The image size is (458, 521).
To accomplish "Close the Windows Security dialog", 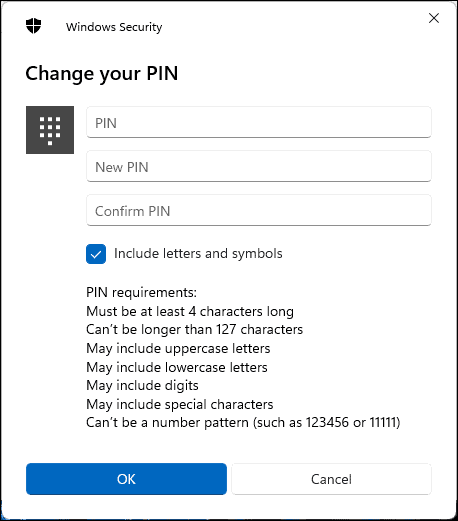I will [434, 18].
